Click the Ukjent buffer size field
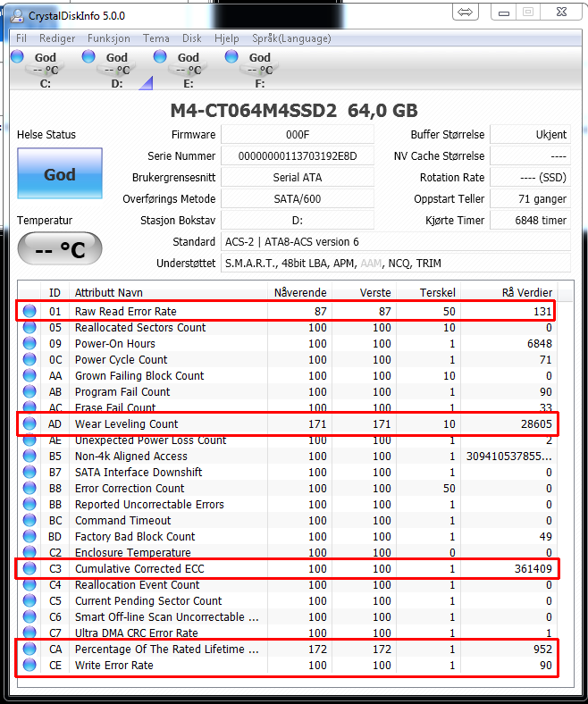Screen dimensions: 588x704 click(x=530, y=134)
